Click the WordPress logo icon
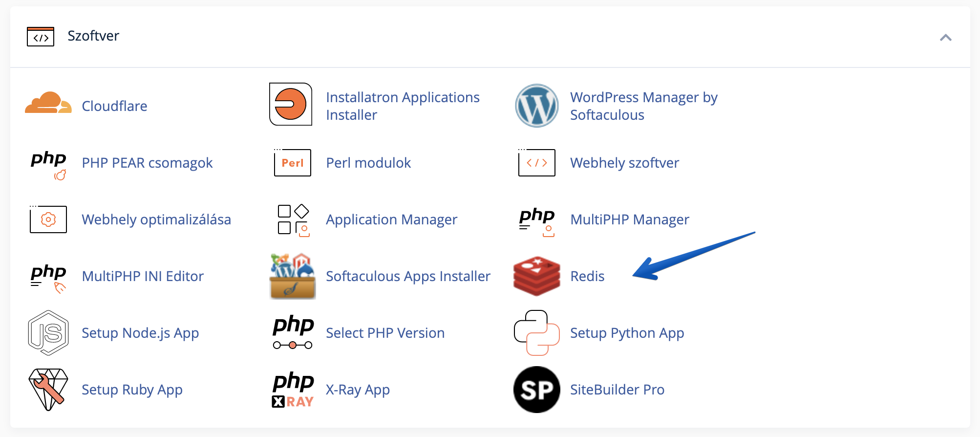Image resolution: width=980 pixels, height=437 pixels. pyautogui.click(x=536, y=106)
